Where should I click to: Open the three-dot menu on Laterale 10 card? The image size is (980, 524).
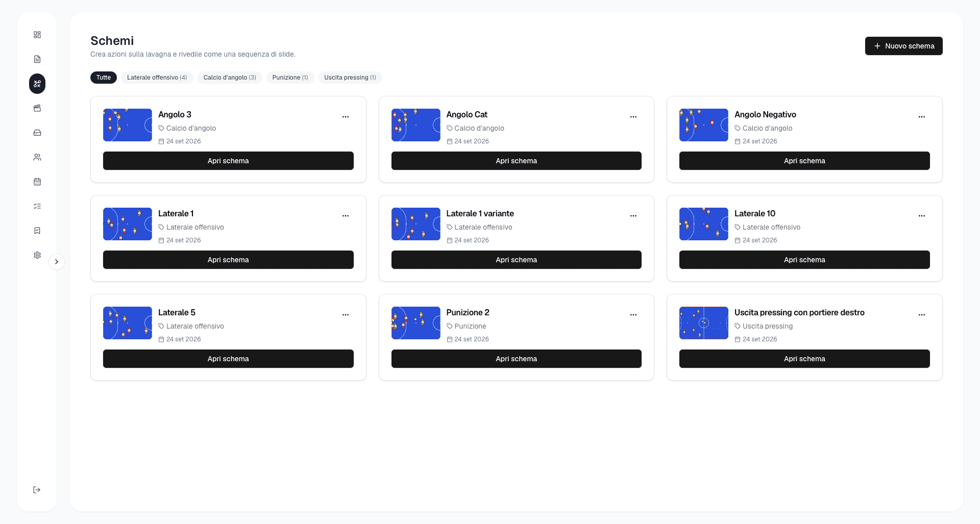point(922,216)
